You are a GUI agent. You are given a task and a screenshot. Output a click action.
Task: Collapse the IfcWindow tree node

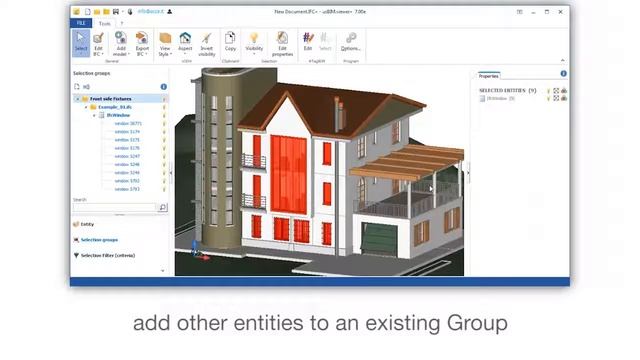pos(94,116)
